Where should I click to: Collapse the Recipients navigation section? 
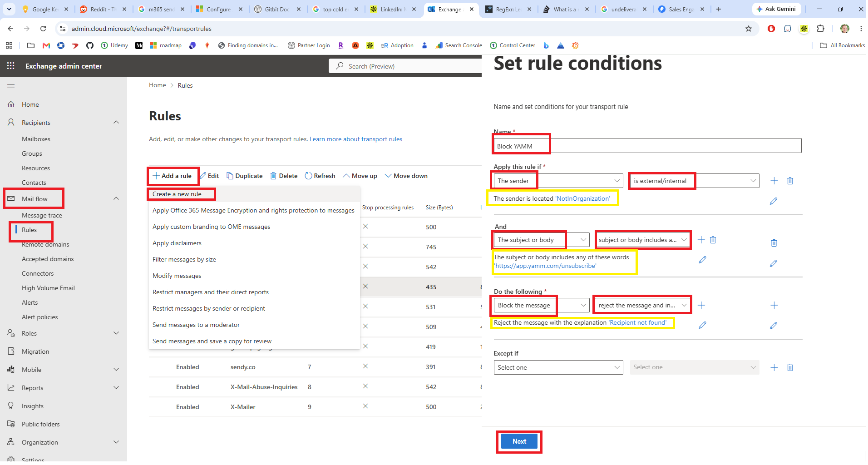pyautogui.click(x=116, y=122)
